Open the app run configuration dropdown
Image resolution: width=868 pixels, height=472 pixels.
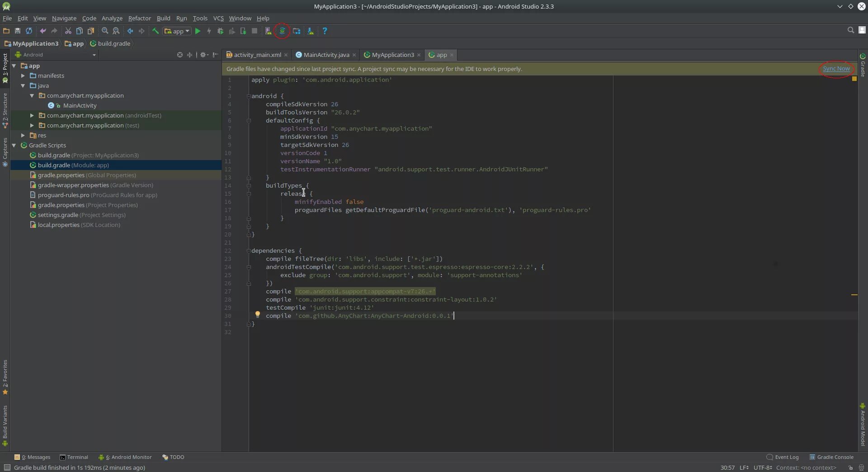click(177, 31)
